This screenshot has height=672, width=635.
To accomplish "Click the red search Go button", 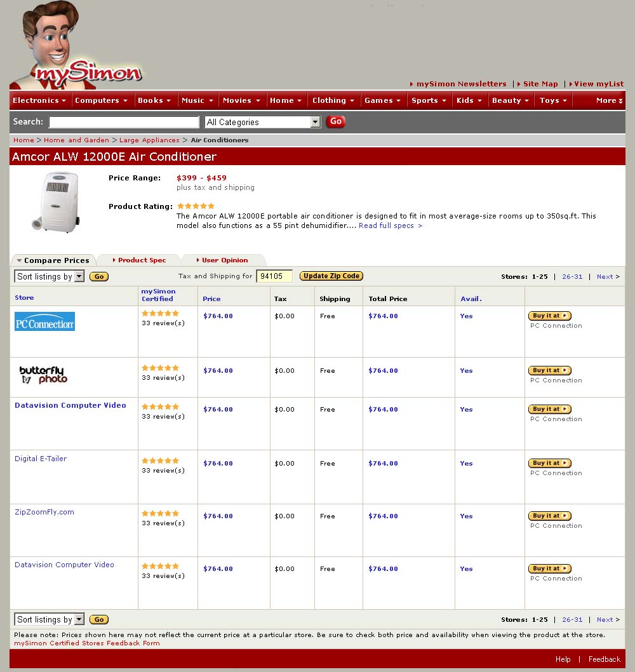I will tap(336, 122).
